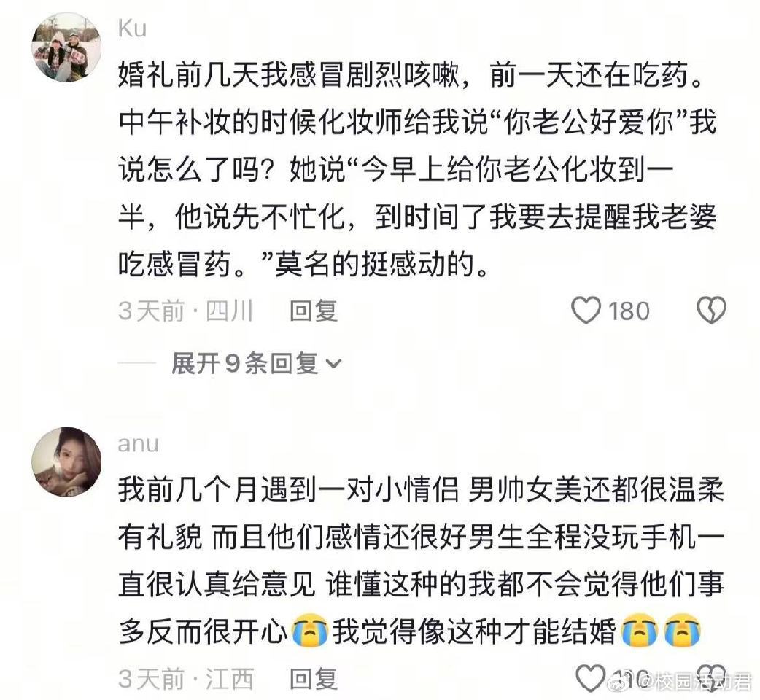Click the crying emoji after 很开心
This screenshot has height=700, width=760.
(x=309, y=631)
